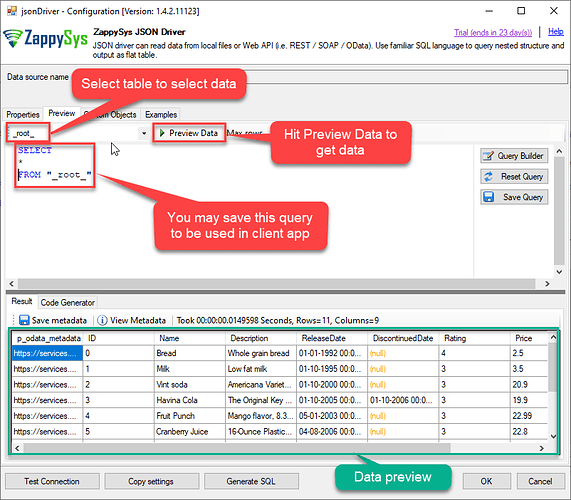Viewport: 571px width, 500px height.
Task: Click the Reset Query refresh arrows icon
Action: [488, 177]
